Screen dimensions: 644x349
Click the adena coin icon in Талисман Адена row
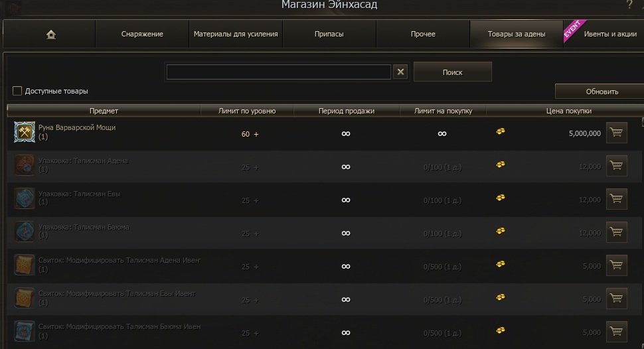coord(500,165)
